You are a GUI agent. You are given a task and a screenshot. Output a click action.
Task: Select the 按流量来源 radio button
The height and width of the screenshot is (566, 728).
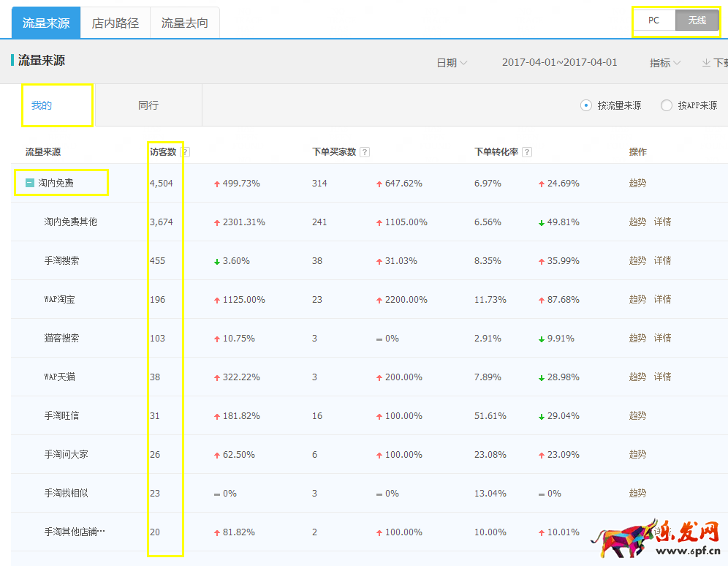(x=585, y=105)
